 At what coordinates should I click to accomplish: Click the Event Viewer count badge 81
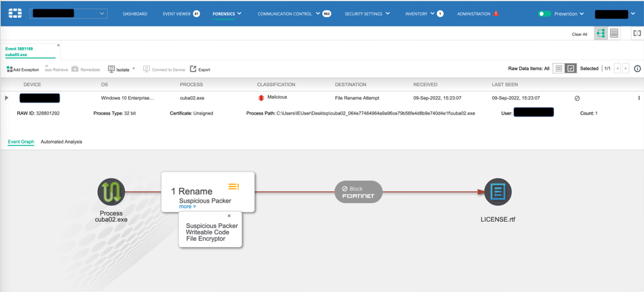(196, 14)
